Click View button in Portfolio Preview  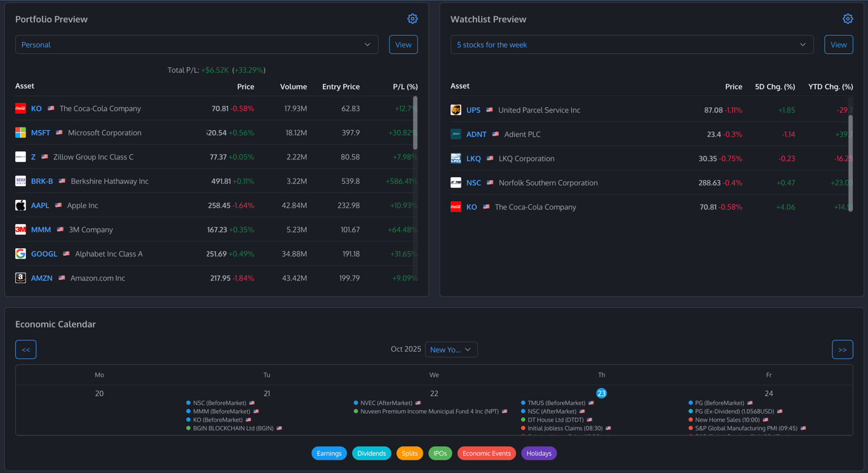tap(403, 44)
